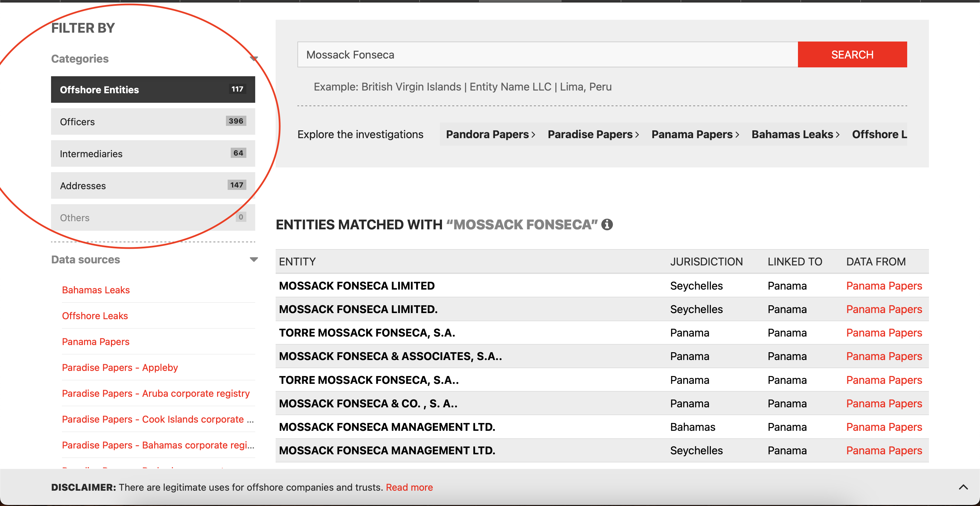Open the Pandora Papers investigation link
The height and width of the screenshot is (506, 980).
pos(490,134)
